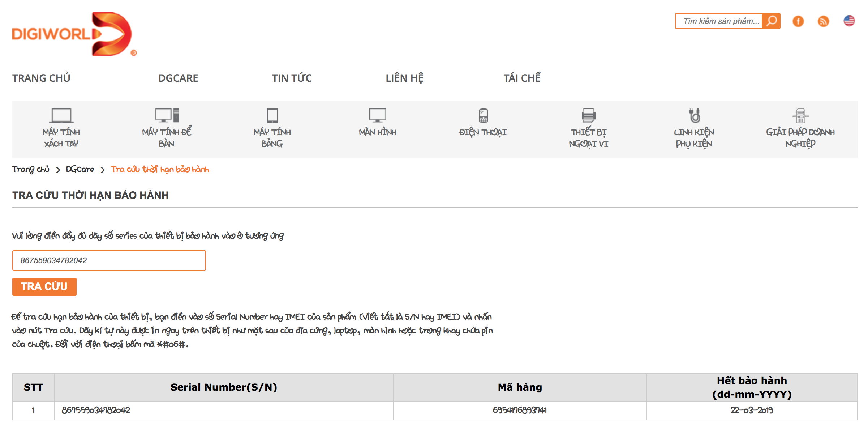Open the Facebook icon link
868x434 pixels.
[798, 21]
